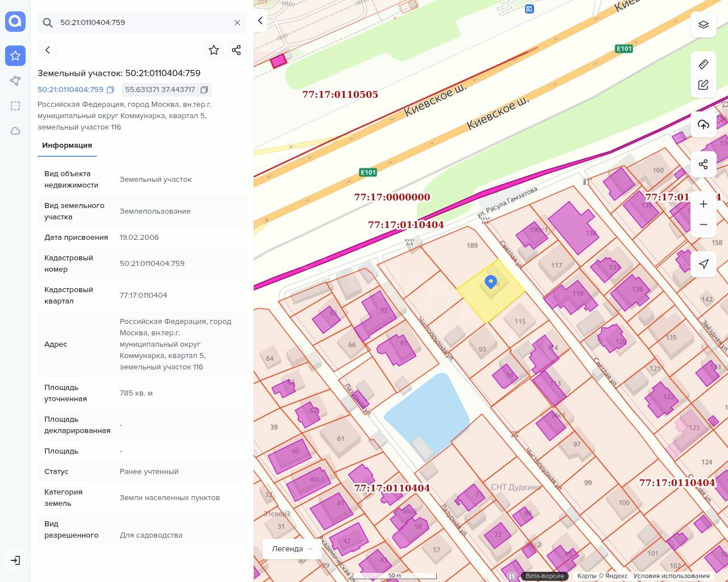Locate my position with arrow icon

pos(703,264)
